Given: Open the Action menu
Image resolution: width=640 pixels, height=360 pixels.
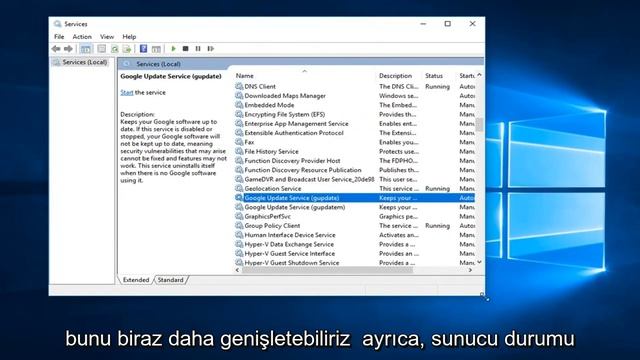Looking at the screenshot, I should [x=82, y=37].
